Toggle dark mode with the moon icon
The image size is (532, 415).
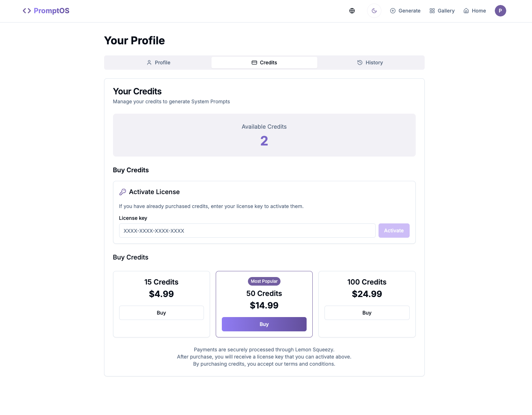click(x=374, y=11)
